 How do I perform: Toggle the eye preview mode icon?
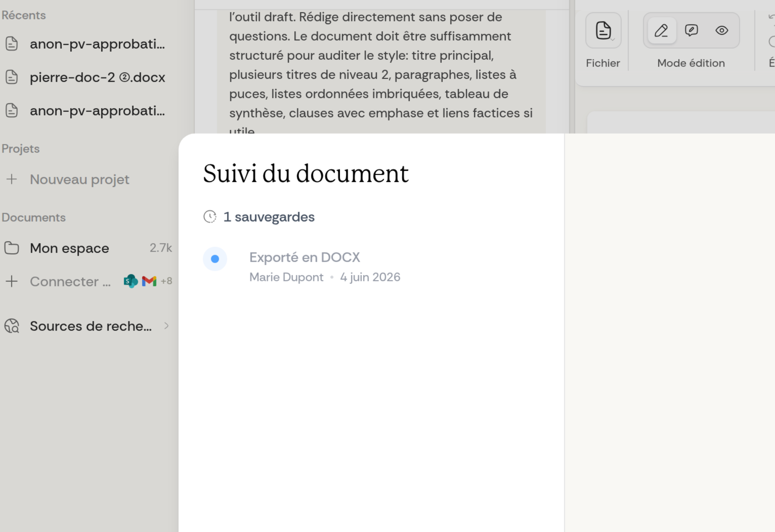coord(722,30)
